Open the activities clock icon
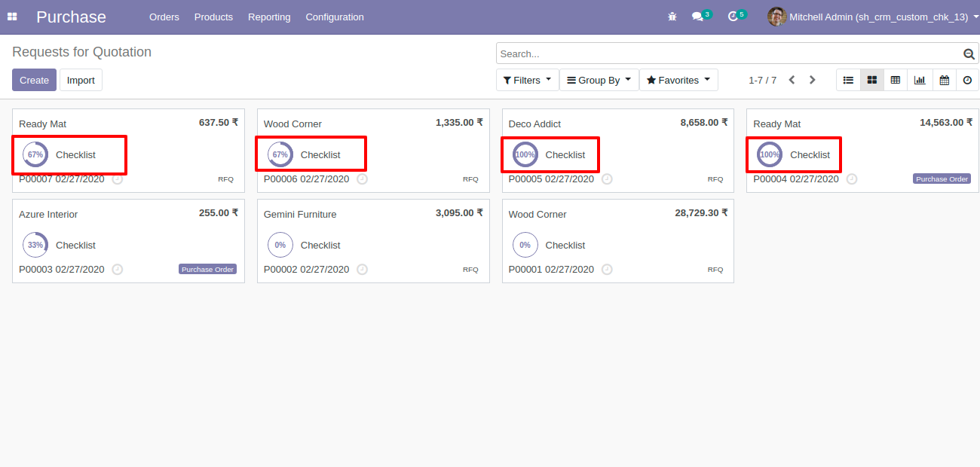Image resolution: width=980 pixels, height=467 pixels. (x=733, y=17)
